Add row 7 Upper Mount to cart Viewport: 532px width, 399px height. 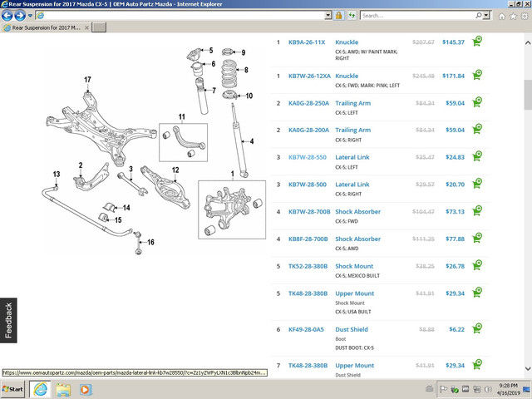(x=477, y=364)
